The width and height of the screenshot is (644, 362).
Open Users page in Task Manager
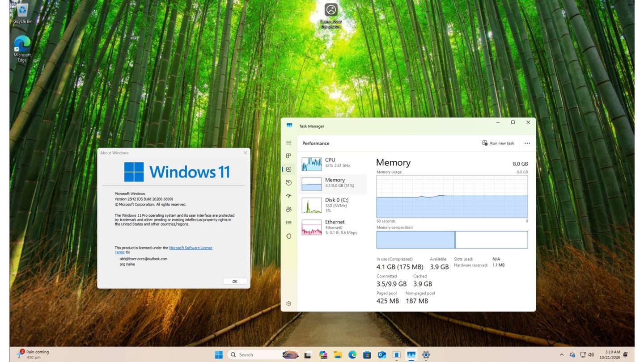pyautogui.click(x=288, y=209)
